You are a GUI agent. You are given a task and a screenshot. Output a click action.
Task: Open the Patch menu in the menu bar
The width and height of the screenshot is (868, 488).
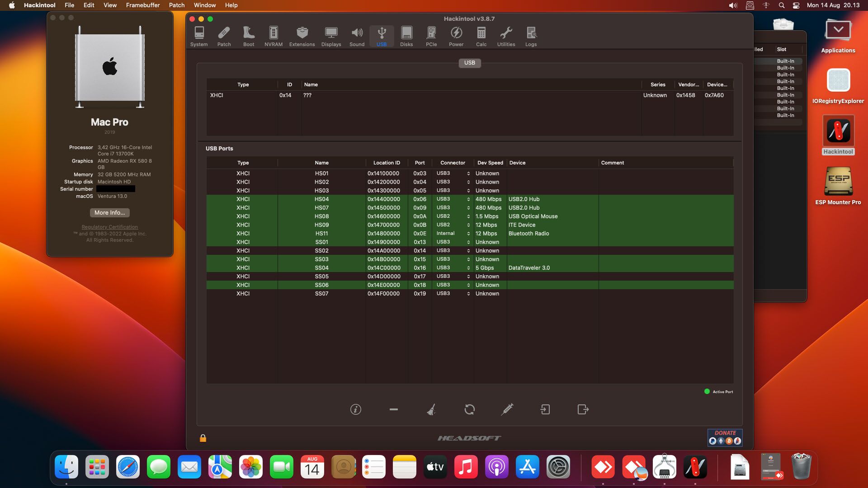point(176,5)
